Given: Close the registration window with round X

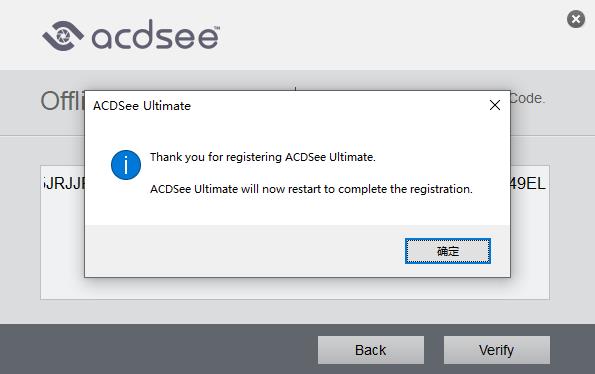Looking at the screenshot, I should tap(576, 19).
